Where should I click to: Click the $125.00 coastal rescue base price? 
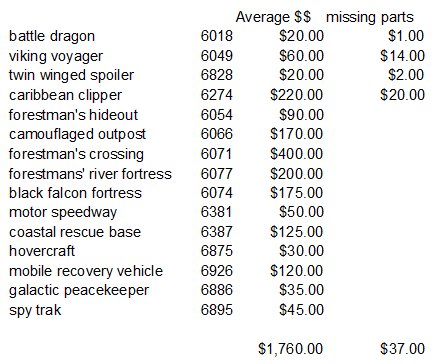pos(296,232)
